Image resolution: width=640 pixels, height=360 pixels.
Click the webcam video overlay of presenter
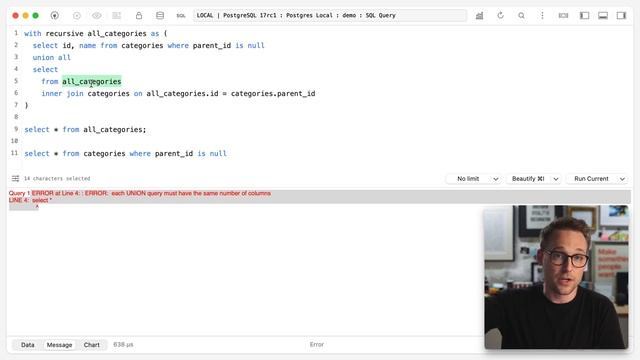point(556,277)
